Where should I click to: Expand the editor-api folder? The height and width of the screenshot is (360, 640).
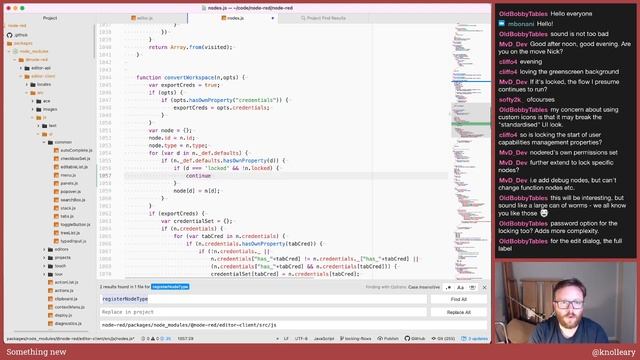pos(21,68)
